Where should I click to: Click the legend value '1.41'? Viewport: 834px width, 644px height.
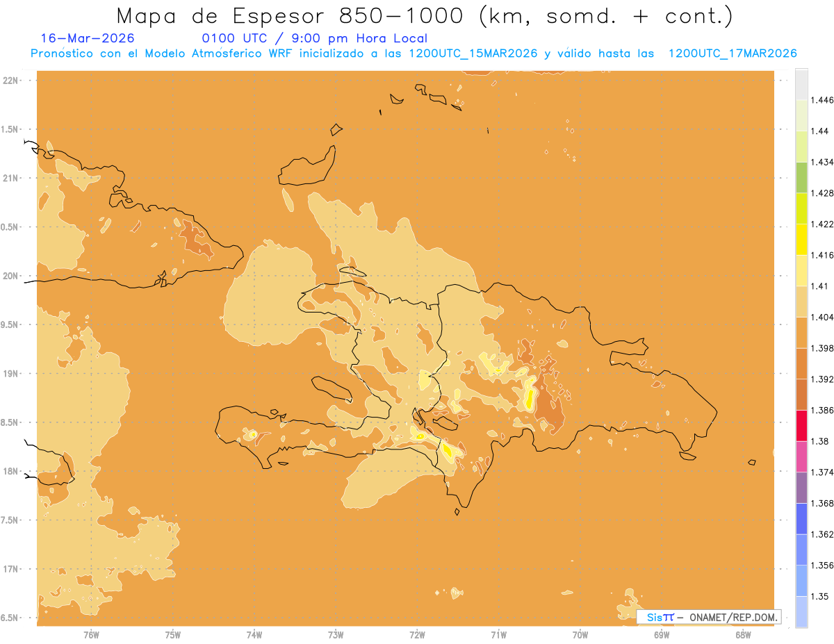819,286
